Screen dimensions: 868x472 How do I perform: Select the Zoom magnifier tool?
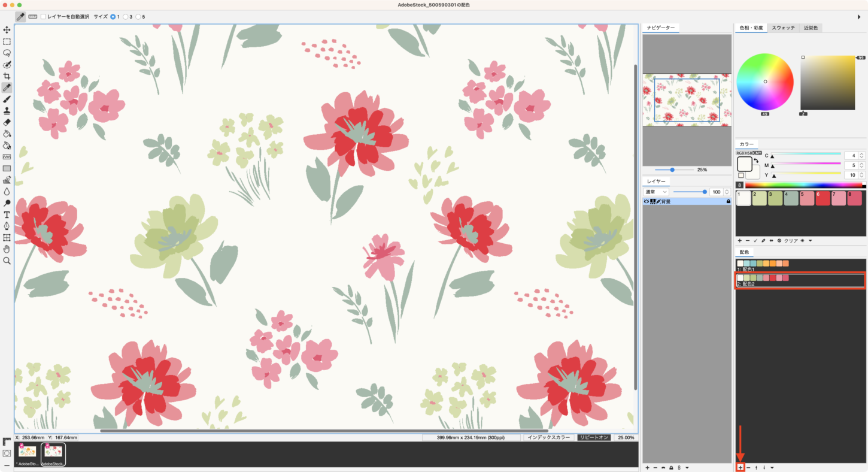point(7,261)
